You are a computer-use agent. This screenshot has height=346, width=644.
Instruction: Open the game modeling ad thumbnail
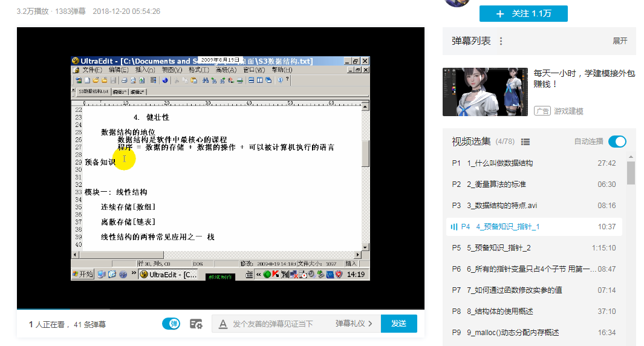click(x=485, y=92)
